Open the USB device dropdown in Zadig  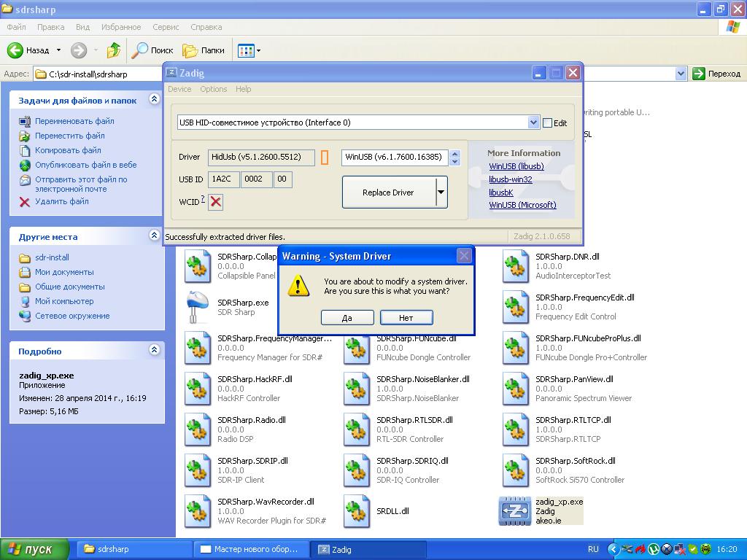coord(533,122)
